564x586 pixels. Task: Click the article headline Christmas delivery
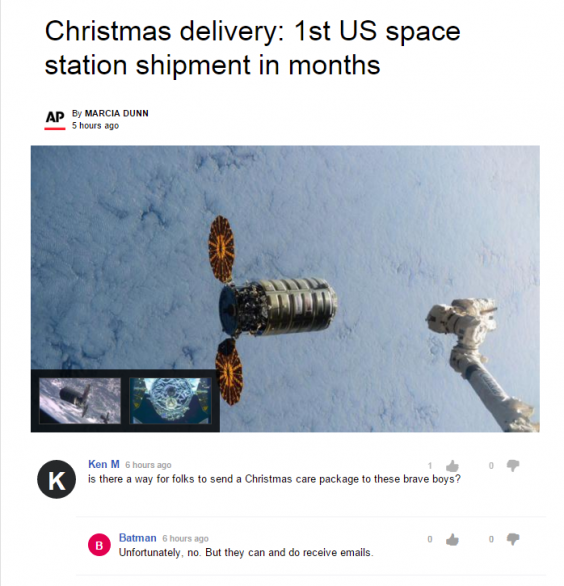tap(252, 47)
